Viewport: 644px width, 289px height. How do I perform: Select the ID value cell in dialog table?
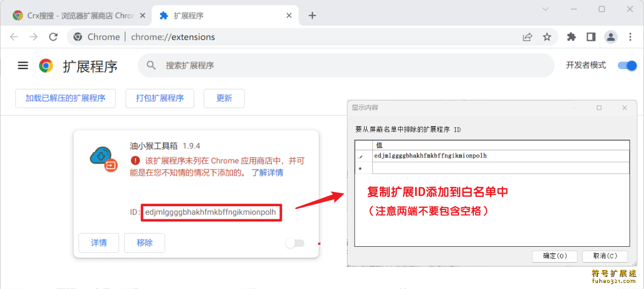(501, 156)
